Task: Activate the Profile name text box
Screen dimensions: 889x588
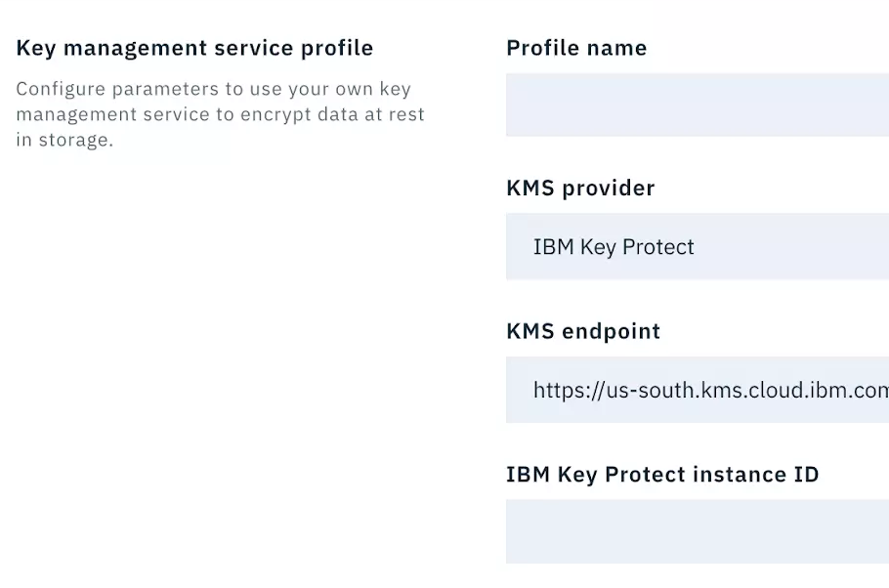Action: 684,105
